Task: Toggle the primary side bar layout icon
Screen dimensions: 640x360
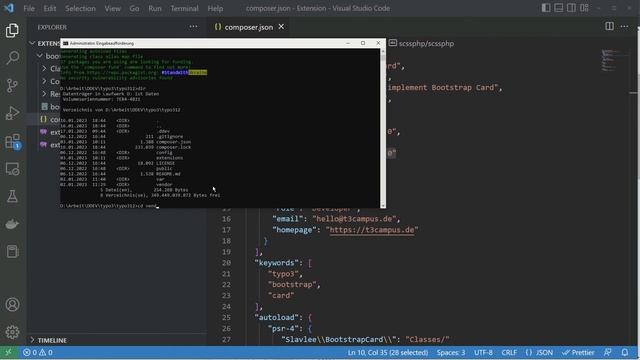Action: (546, 8)
